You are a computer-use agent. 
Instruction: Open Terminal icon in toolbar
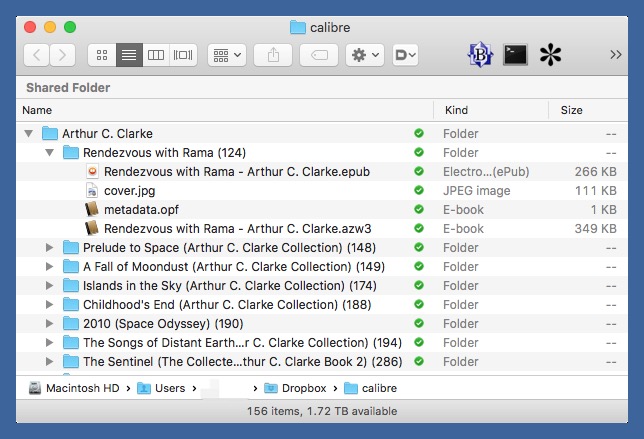515,55
